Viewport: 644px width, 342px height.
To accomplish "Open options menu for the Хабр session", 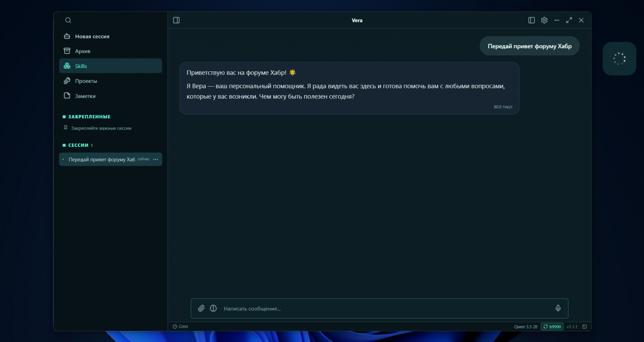I will click(156, 159).
